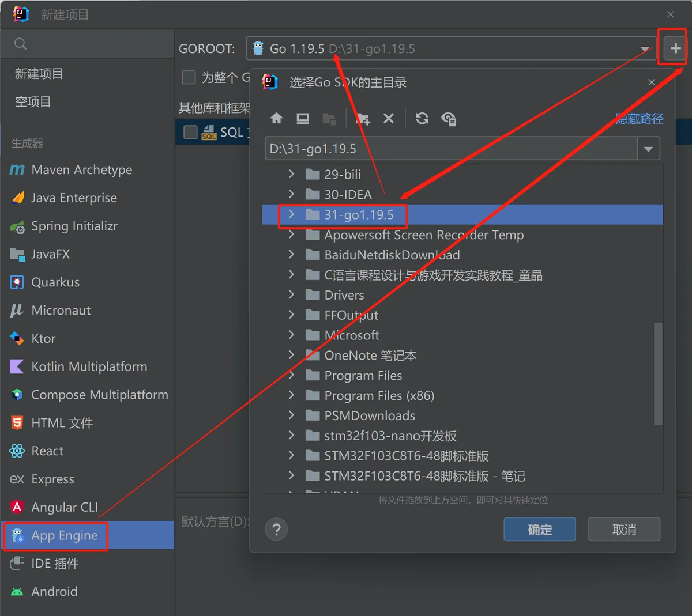Expand the Program Files (x86) folder
Image resolution: width=692 pixels, height=616 pixels.
291,395
